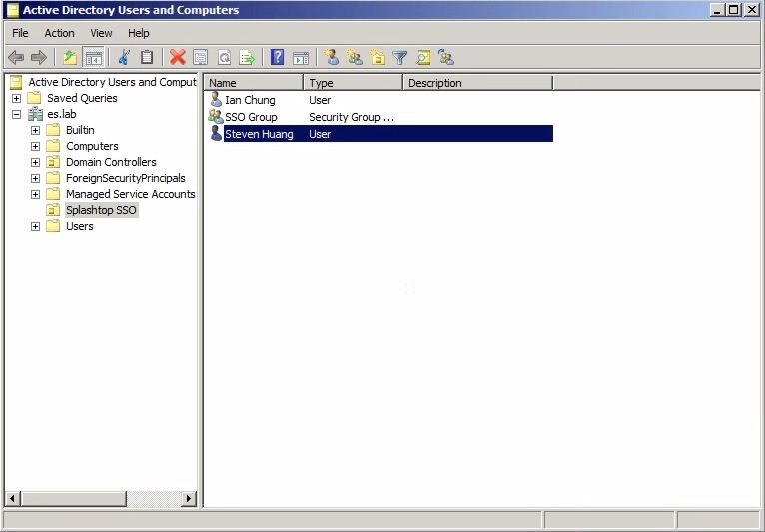Select the Splashtop SSO tree item
Screen dimensions: 765x532
[x=101, y=210]
